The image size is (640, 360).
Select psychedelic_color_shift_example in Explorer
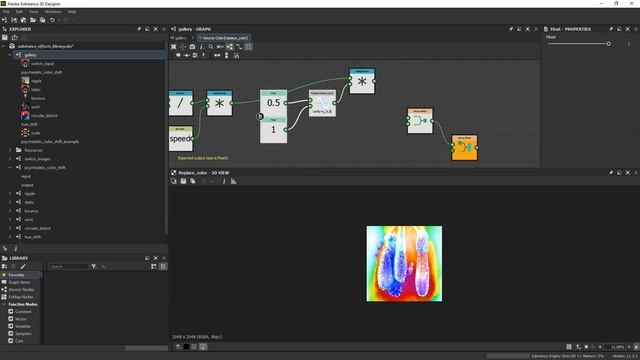(x=50, y=142)
